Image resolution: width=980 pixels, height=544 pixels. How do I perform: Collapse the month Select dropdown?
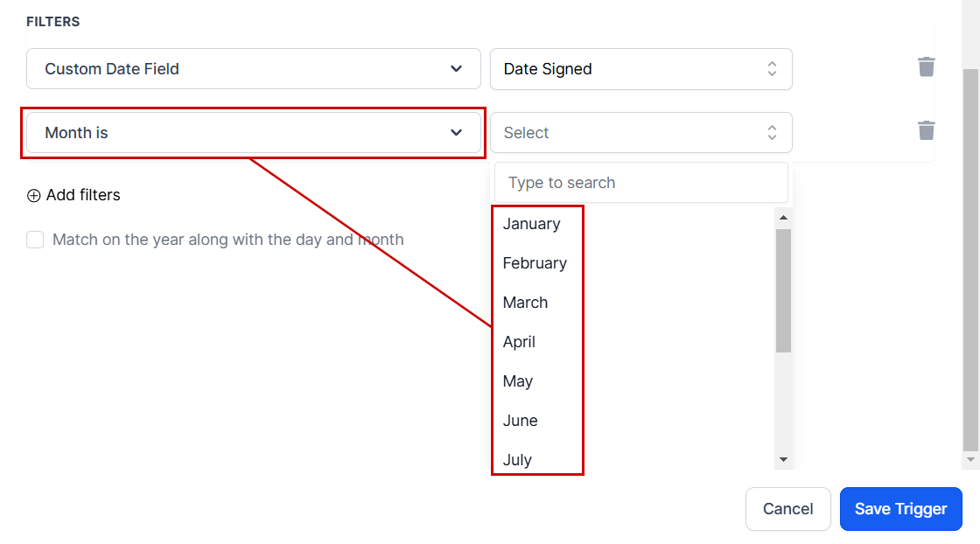pos(640,133)
